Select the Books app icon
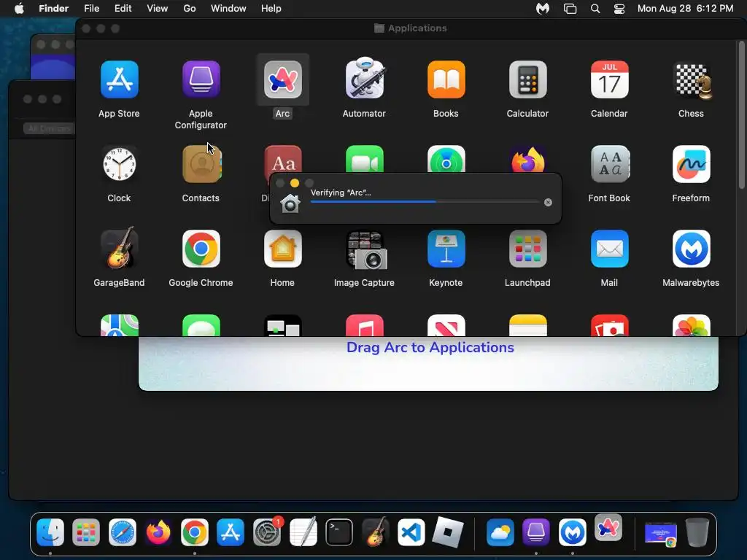The image size is (747, 560). (x=446, y=79)
